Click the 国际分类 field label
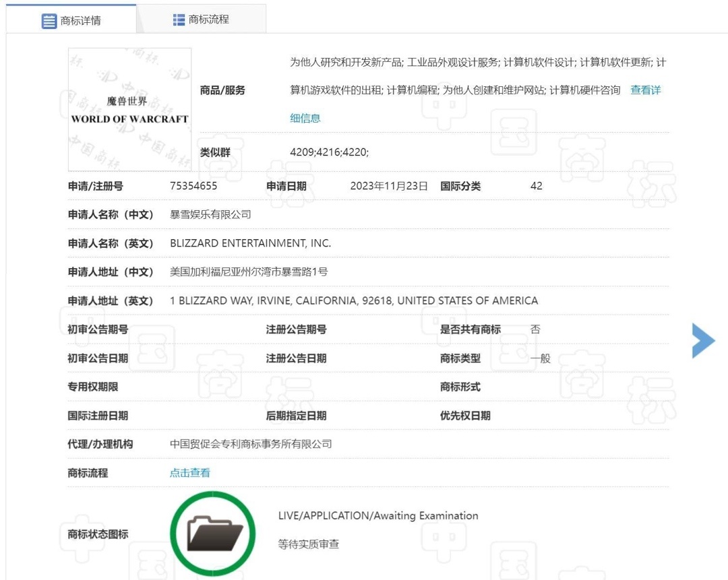The image size is (728, 580). coord(460,186)
